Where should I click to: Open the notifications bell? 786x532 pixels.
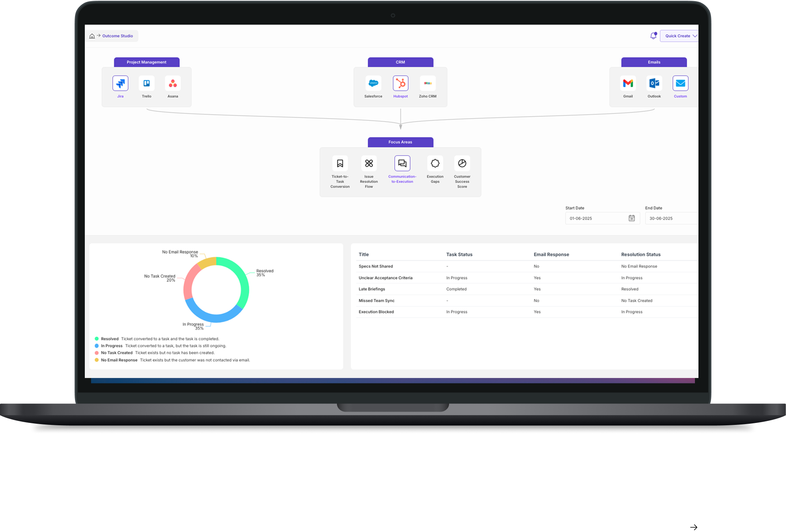[653, 36]
